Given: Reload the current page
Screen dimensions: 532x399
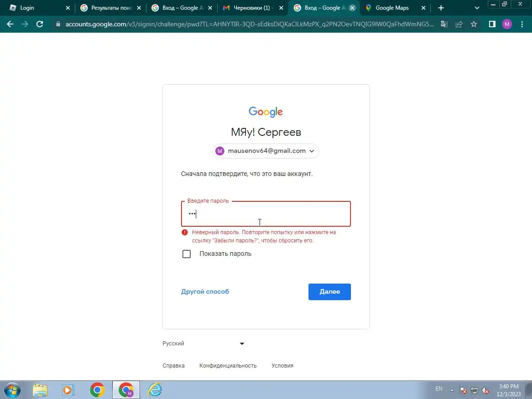Looking at the screenshot, I should coord(40,24).
